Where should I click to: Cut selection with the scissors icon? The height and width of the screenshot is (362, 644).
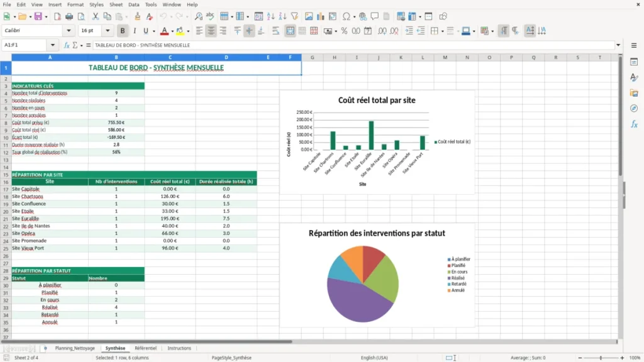click(x=96, y=16)
